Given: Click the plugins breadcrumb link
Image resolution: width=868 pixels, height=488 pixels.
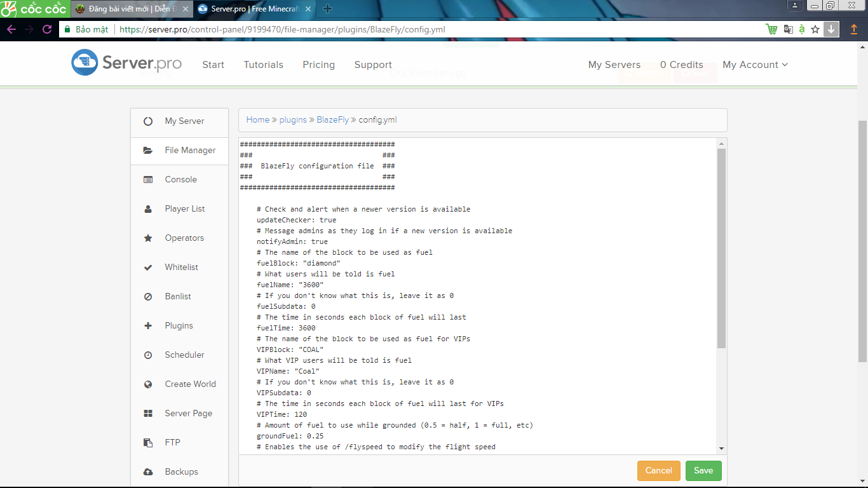Looking at the screenshot, I should pyautogui.click(x=293, y=119).
